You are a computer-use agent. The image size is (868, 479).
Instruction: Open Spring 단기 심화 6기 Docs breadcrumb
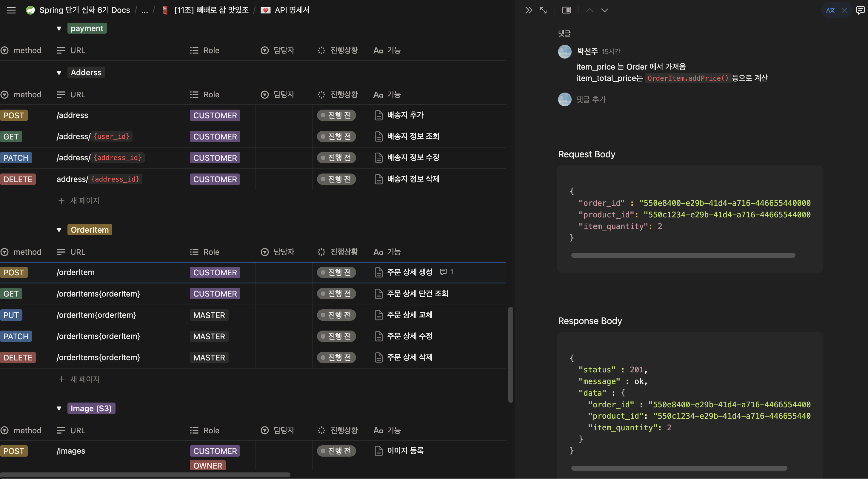click(x=84, y=10)
